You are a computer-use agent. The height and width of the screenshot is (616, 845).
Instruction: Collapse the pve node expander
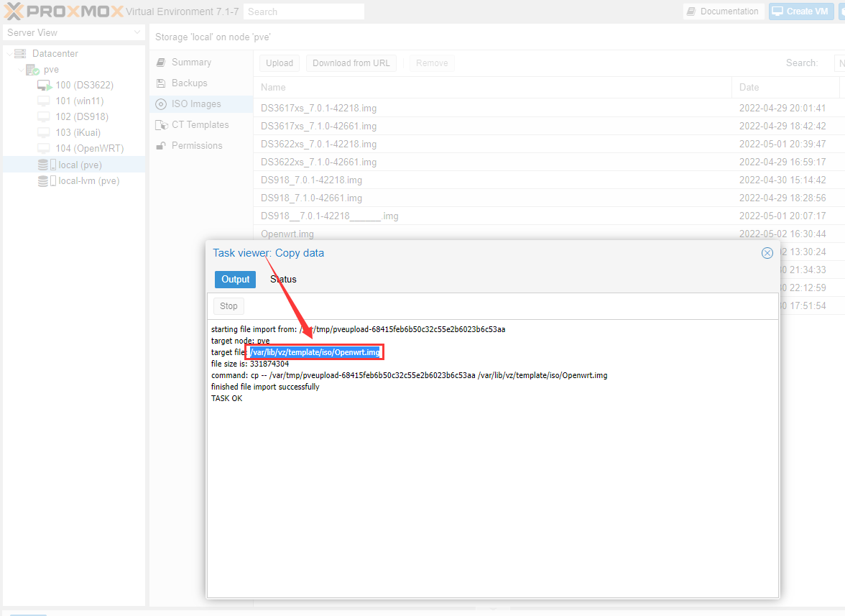tap(21, 70)
